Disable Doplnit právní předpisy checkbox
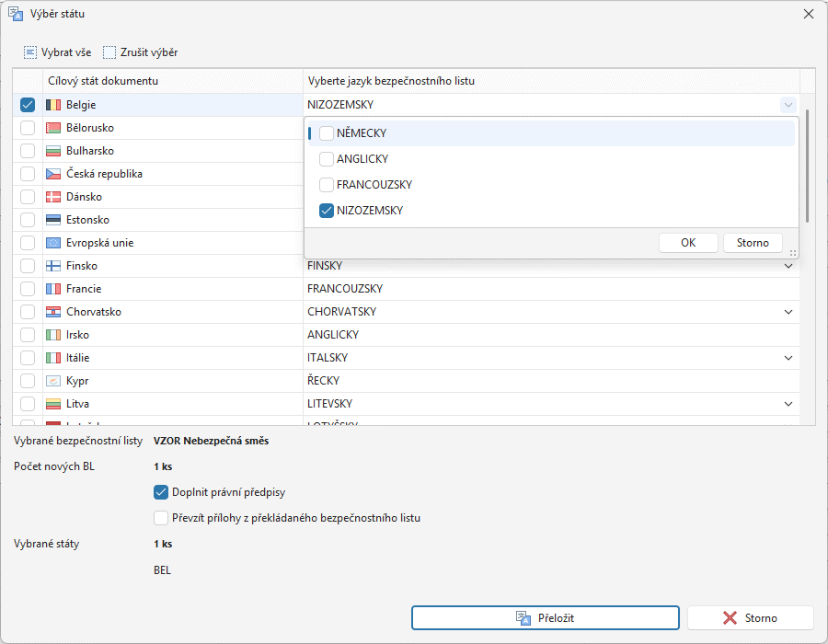Screen dimensions: 828x644 point(161,492)
